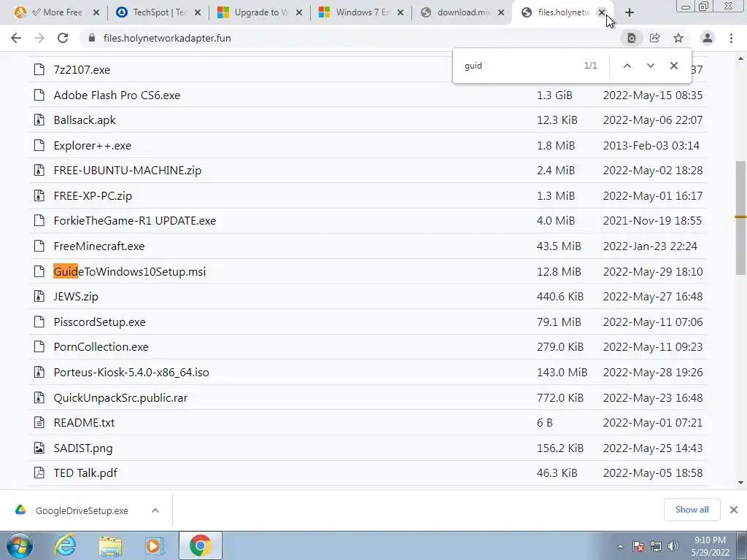Click the Chrome taskbar button
The height and width of the screenshot is (560, 747).
200,545
